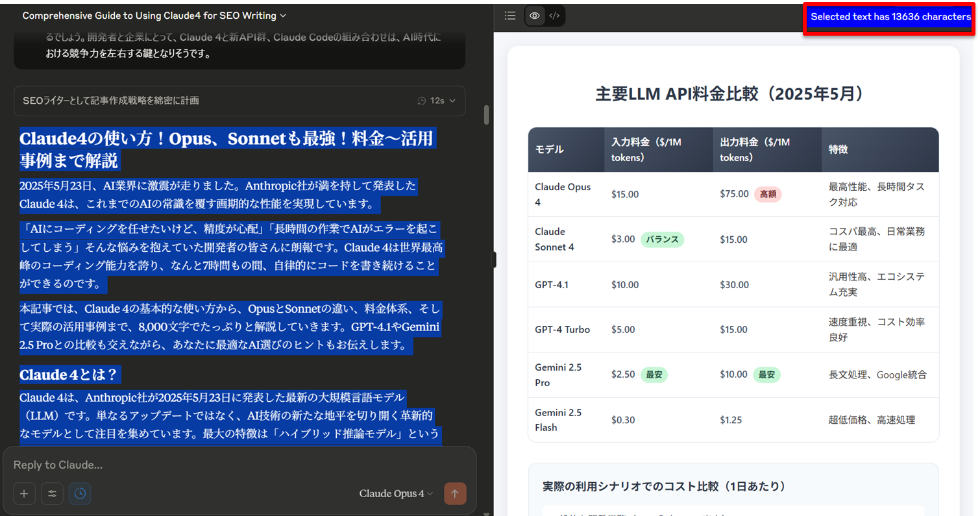Screen dimensions: 980x516
Task: Click the plus attachment button
Action: (x=24, y=494)
